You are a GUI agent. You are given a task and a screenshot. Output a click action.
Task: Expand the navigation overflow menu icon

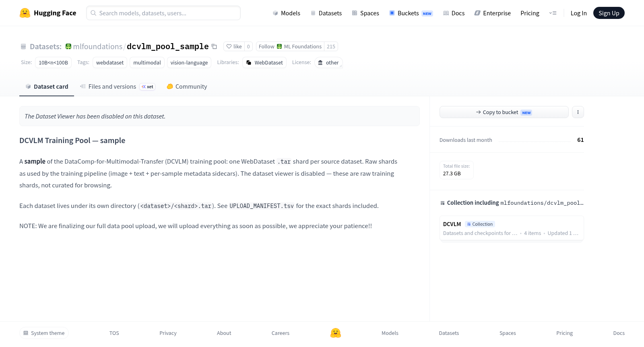click(553, 13)
